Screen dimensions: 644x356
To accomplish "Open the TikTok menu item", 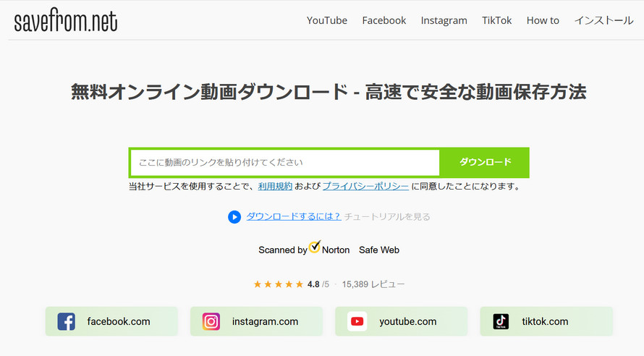I will (497, 20).
